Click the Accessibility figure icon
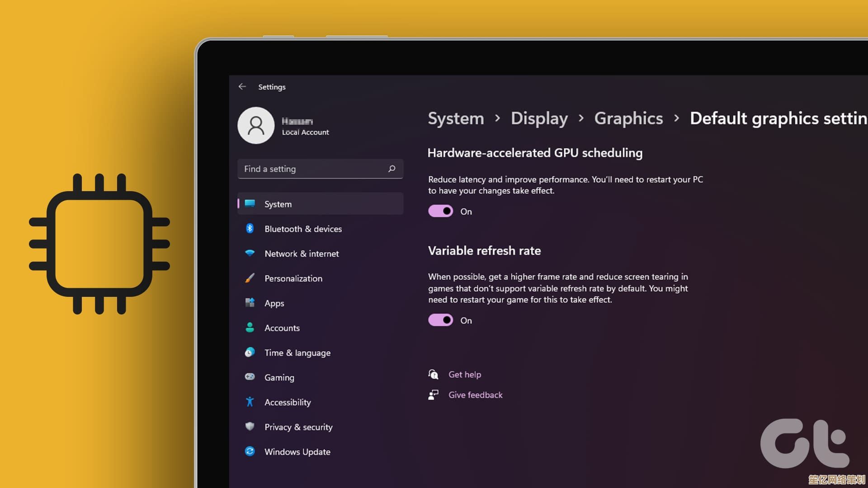Screen dimensions: 868x488 pyautogui.click(x=250, y=402)
